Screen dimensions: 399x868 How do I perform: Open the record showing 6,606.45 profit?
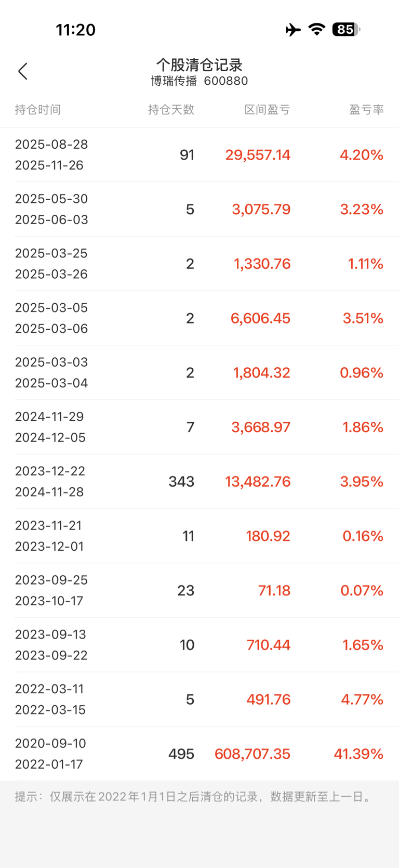coord(199,318)
